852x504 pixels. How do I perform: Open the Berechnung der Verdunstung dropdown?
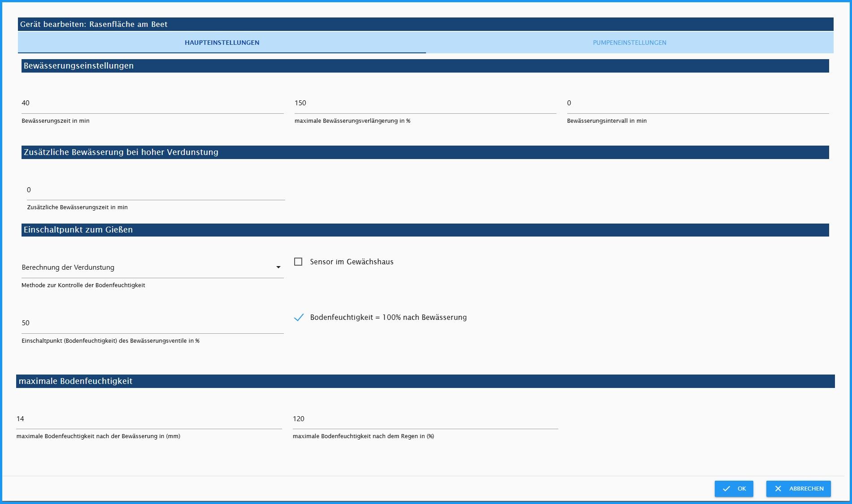[x=152, y=267]
